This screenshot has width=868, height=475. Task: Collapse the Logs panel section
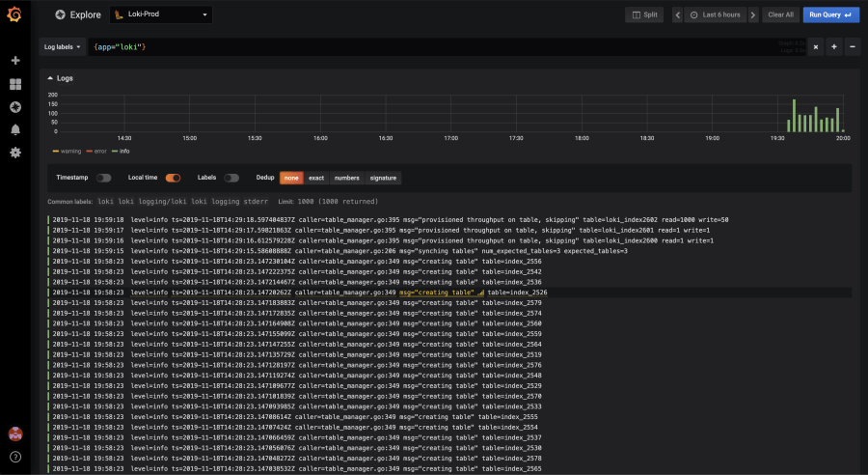(61, 78)
